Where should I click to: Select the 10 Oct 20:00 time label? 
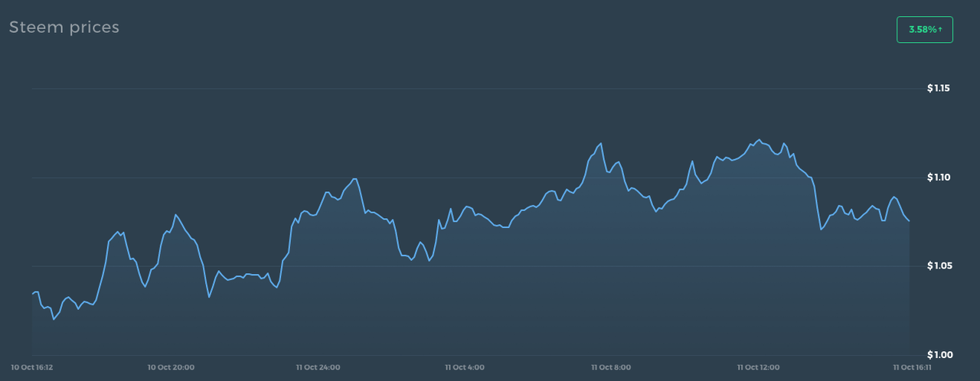click(171, 368)
